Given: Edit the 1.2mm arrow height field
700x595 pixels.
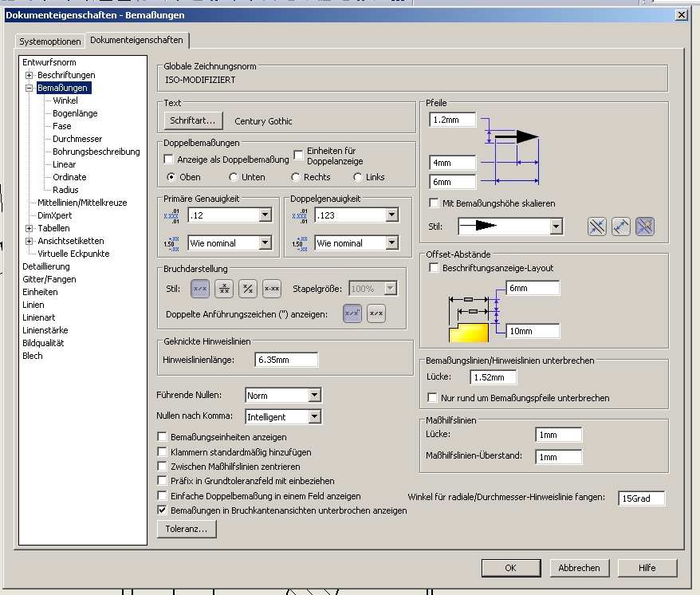Looking at the screenshot, I should (x=453, y=120).
